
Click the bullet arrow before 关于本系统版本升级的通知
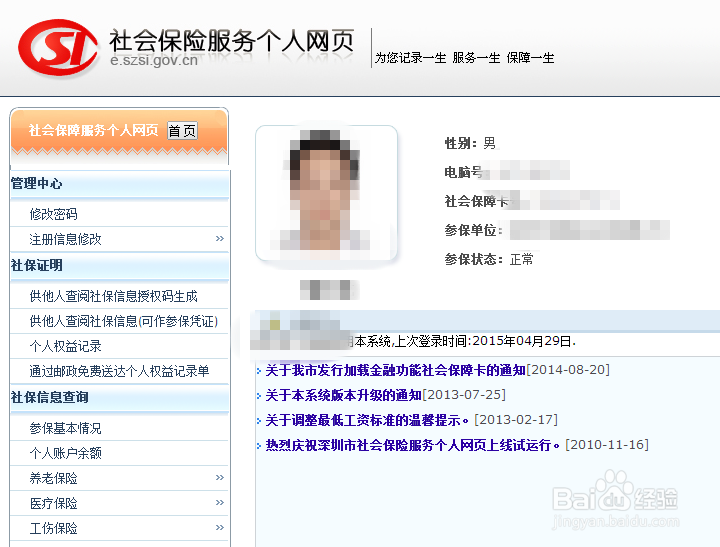coord(259,396)
